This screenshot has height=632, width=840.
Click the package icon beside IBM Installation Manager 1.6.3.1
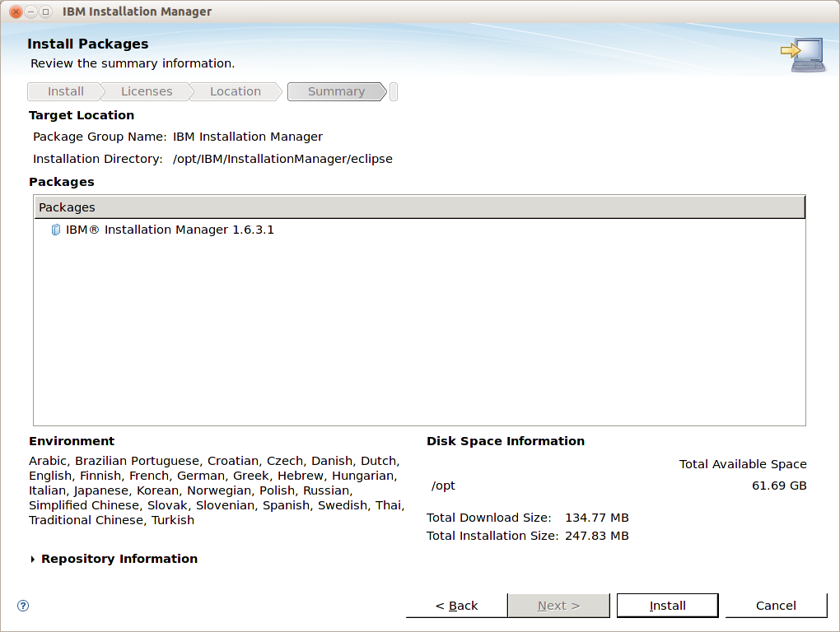56,230
